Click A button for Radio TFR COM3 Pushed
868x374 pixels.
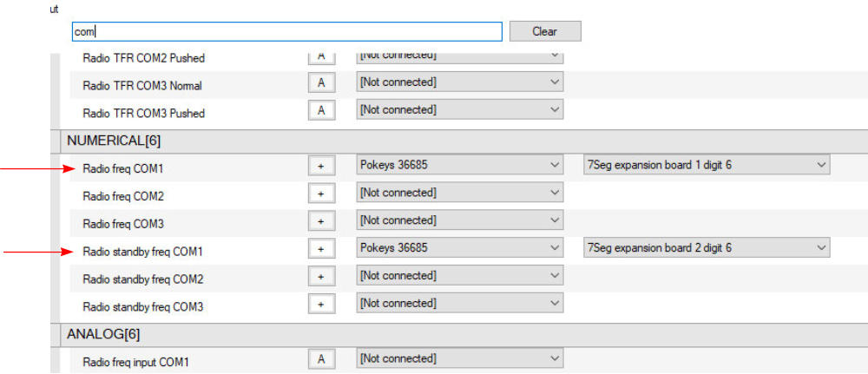click(x=320, y=110)
